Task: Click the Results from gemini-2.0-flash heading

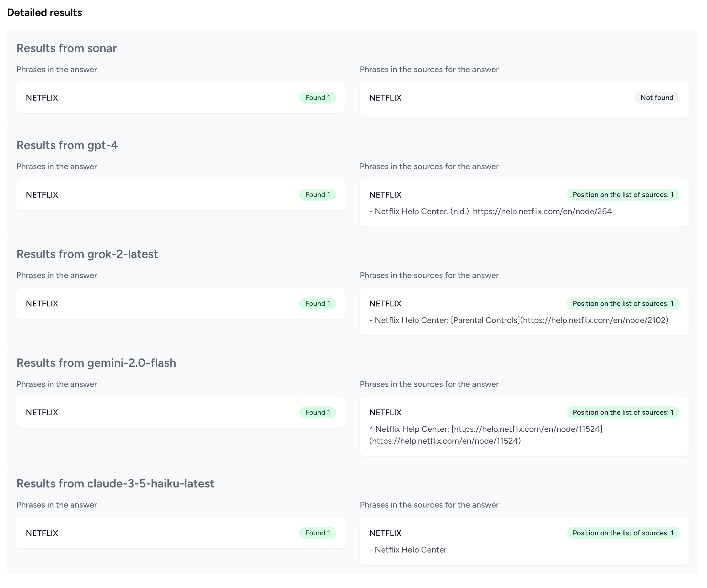Action: point(96,363)
